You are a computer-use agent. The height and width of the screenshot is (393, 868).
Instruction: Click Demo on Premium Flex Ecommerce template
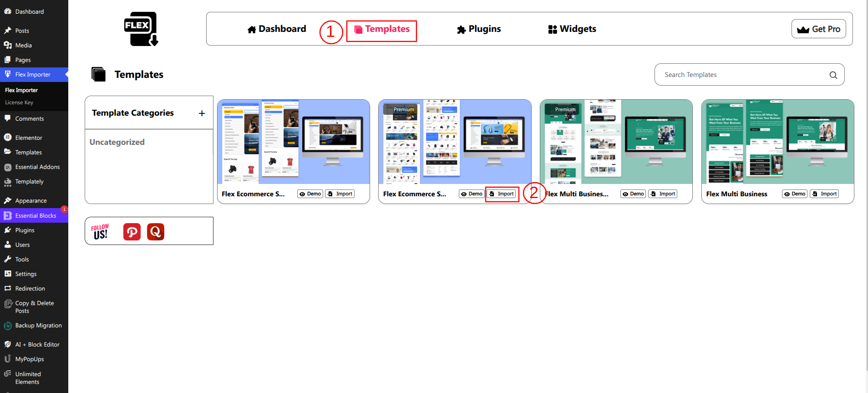click(472, 194)
